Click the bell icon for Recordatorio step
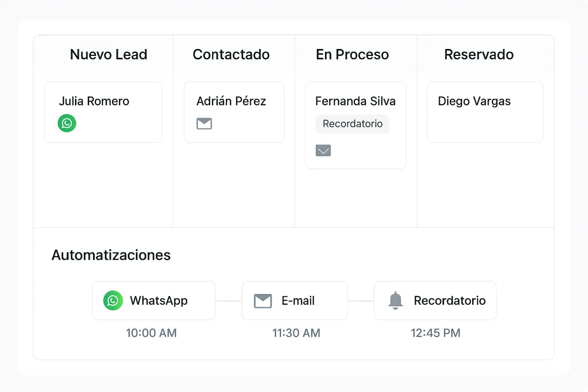588x392 pixels. pyautogui.click(x=395, y=300)
